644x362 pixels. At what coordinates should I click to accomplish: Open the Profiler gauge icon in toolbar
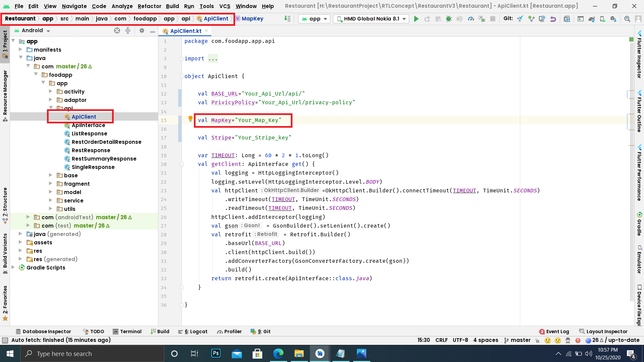(471, 19)
